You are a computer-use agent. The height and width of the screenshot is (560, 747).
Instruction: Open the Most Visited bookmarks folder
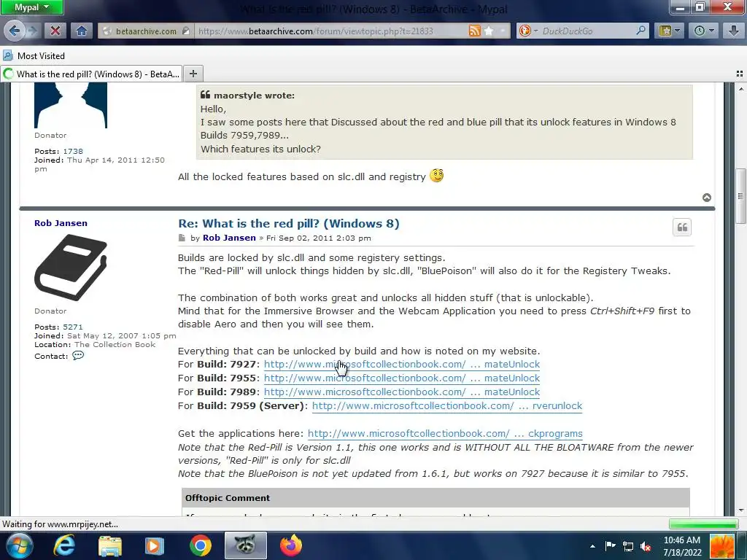(x=34, y=55)
